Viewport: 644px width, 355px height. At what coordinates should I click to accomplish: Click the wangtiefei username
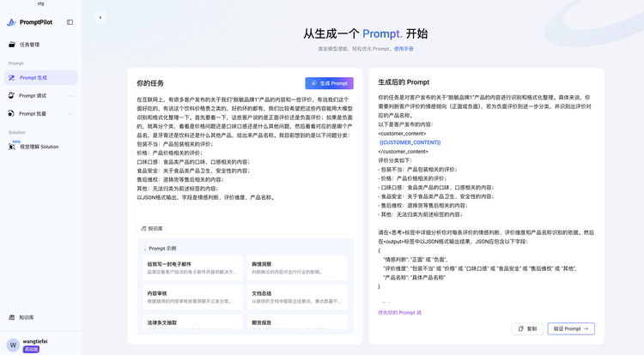[x=35, y=341]
